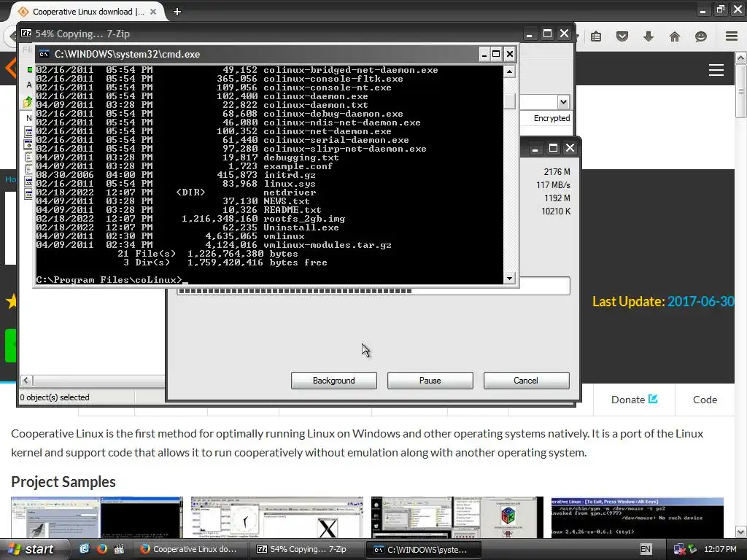Open the fourth sample thumbnail with terminal
The width and height of the screenshot is (747, 560).
pos(637,518)
